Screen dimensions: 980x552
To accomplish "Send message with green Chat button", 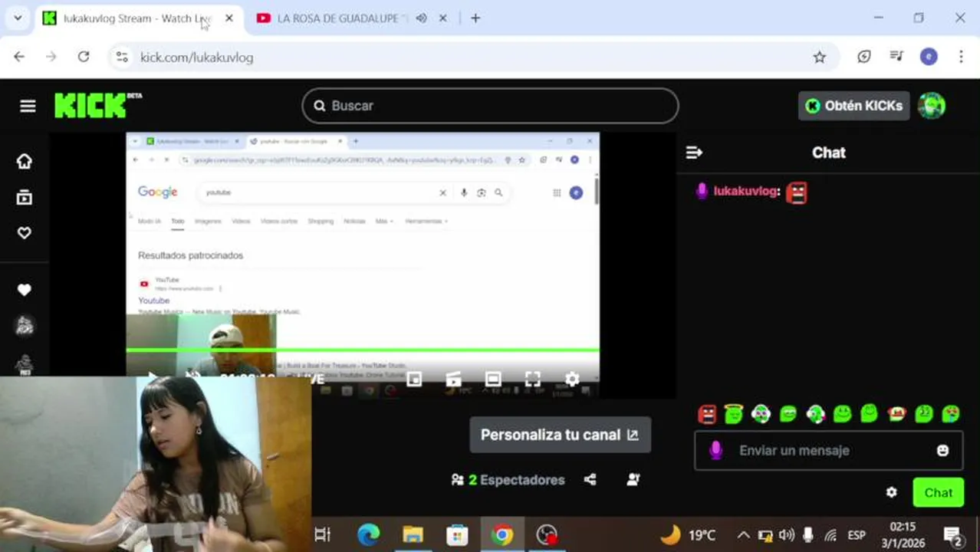I will [938, 492].
